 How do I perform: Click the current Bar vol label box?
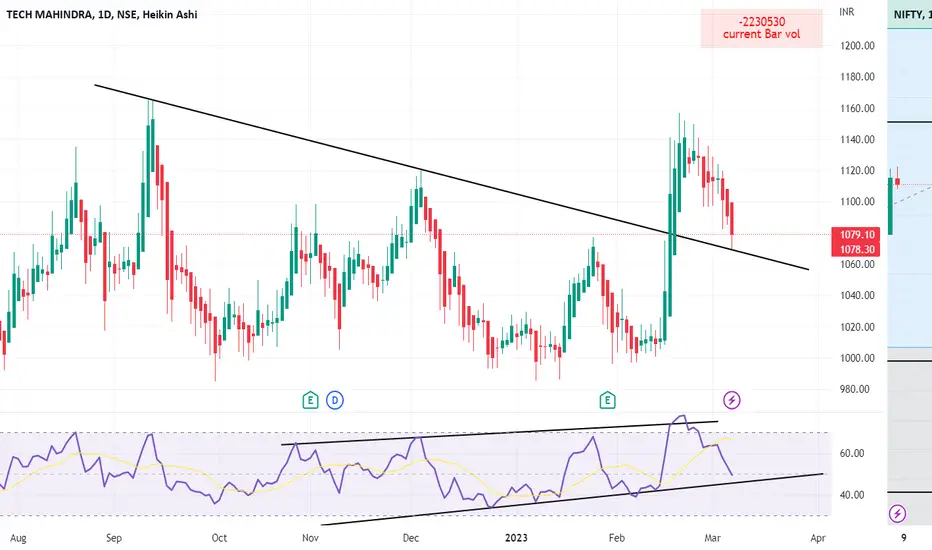pyautogui.click(x=761, y=28)
